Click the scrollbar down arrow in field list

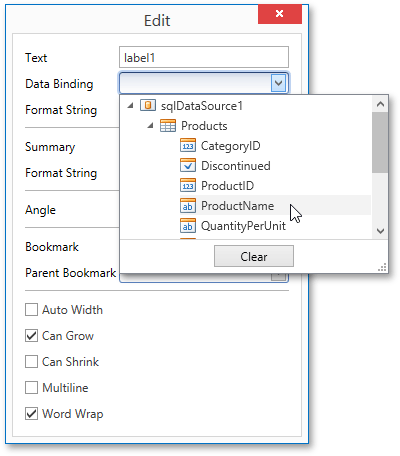(x=380, y=231)
